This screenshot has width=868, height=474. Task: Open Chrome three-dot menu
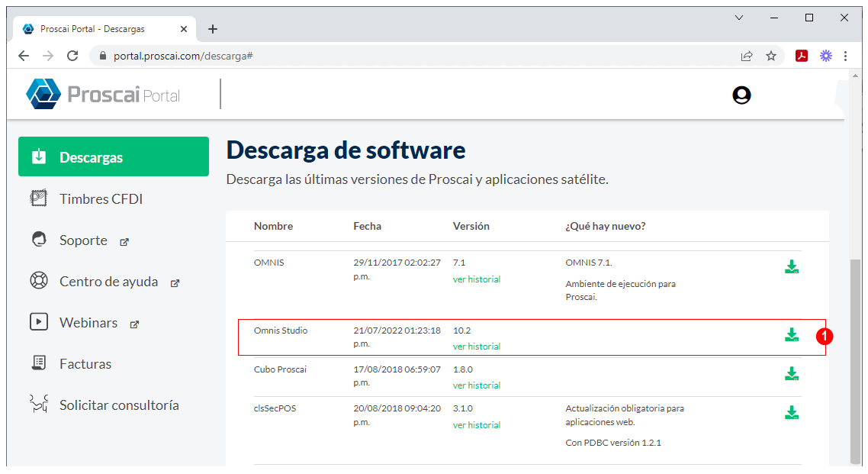pos(845,56)
